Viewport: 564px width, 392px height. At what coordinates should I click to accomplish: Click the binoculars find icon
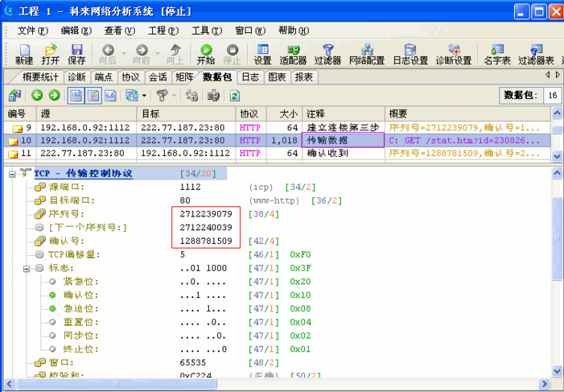click(x=213, y=96)
